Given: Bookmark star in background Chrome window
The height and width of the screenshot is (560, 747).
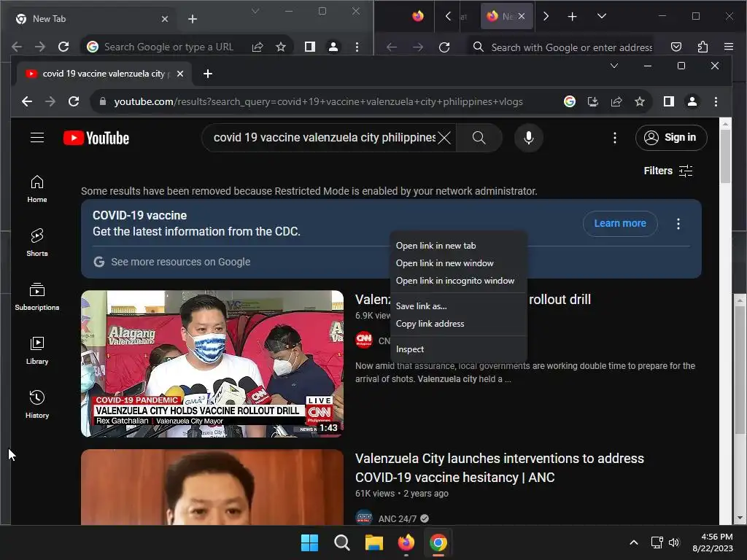Looking at the screenshot, I should coord(281,47).
